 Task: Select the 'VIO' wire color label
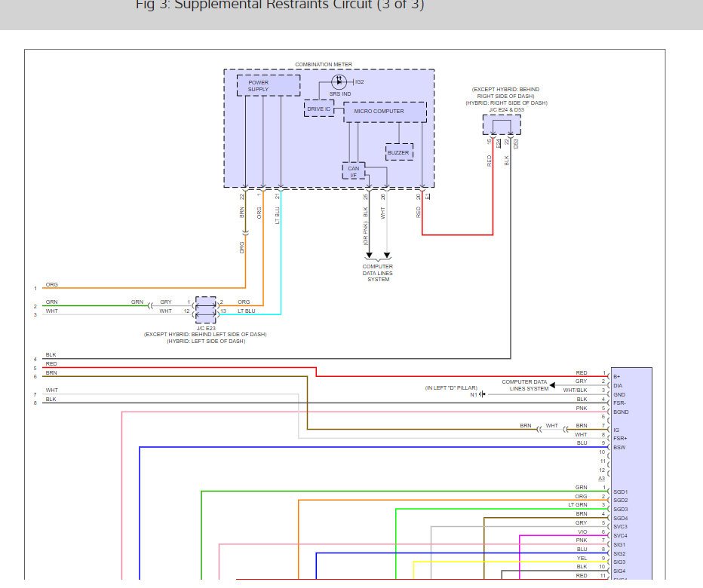[582, 532]
